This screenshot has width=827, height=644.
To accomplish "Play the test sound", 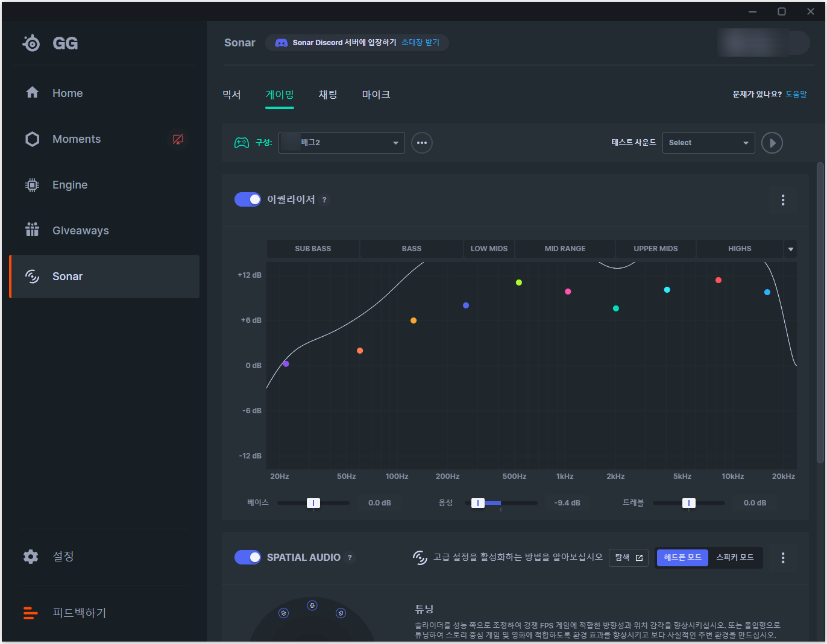I will [772, 143].
